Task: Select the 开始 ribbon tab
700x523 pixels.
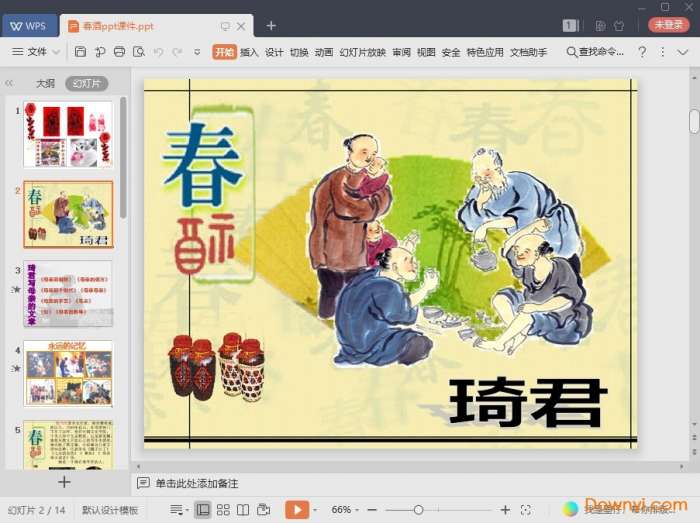Action: (x=224, y=52)
